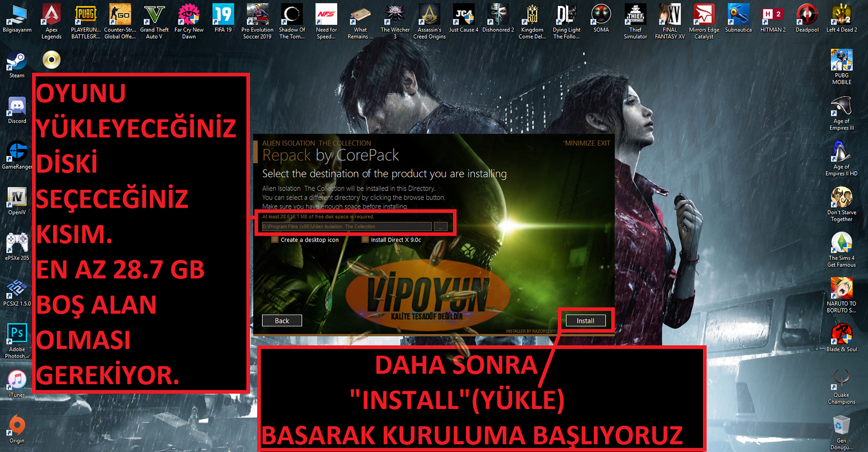Open Steam desktop icon
The width and height of the screenshot is (868, 452).
[x=17, y=64]
